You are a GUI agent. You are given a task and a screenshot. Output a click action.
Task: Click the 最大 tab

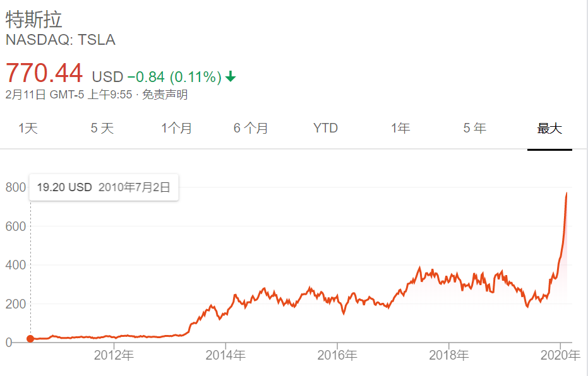[549, 129]
